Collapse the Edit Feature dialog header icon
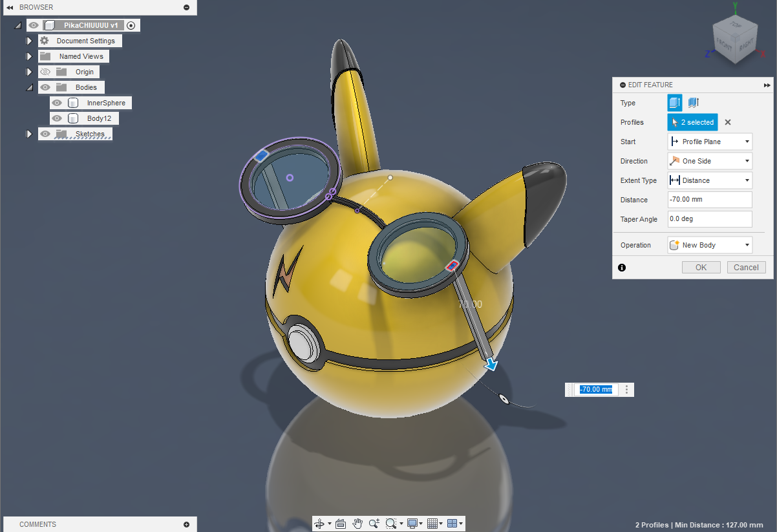 click(x=623, y=85)
